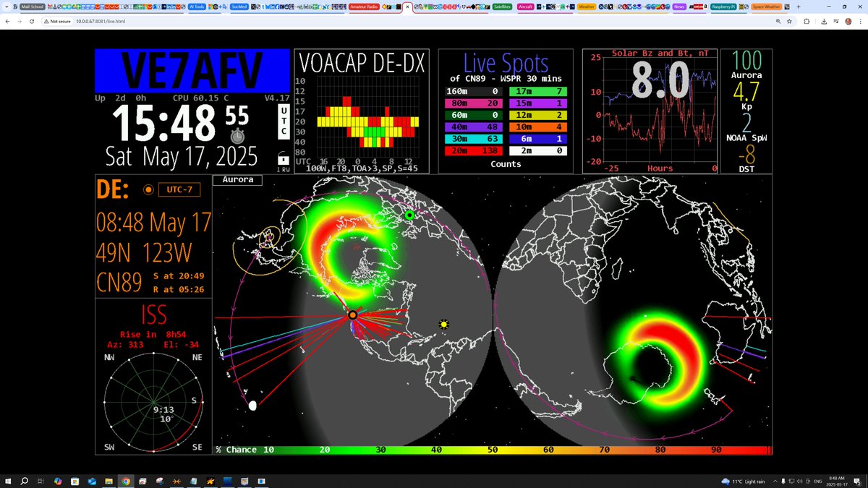The height and width of the screenshot is (488, 868).
Task: Select the DE UTC-7 radio button
Action: pos(148,190)
